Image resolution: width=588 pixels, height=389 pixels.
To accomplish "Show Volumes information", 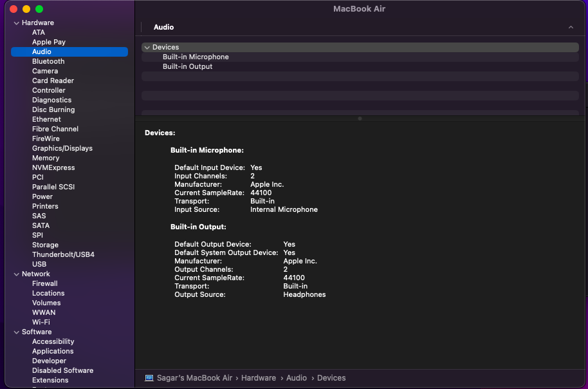I will point(46,303).
